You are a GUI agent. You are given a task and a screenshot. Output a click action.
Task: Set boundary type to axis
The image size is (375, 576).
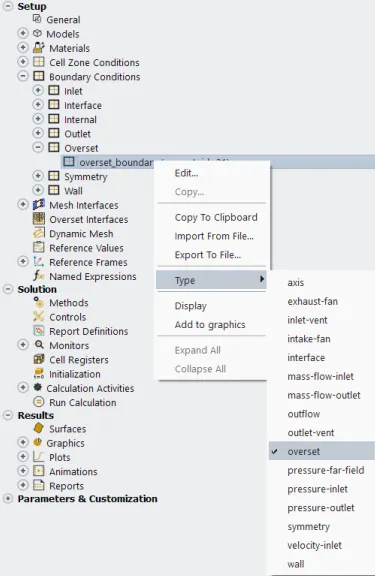(x=322, y=282)
